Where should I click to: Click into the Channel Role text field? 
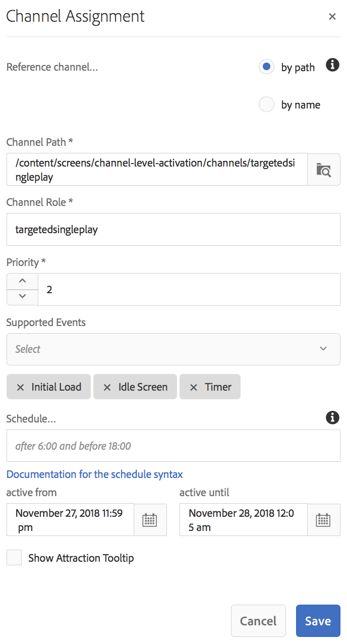pyautogui.click(x=173, y=230)
